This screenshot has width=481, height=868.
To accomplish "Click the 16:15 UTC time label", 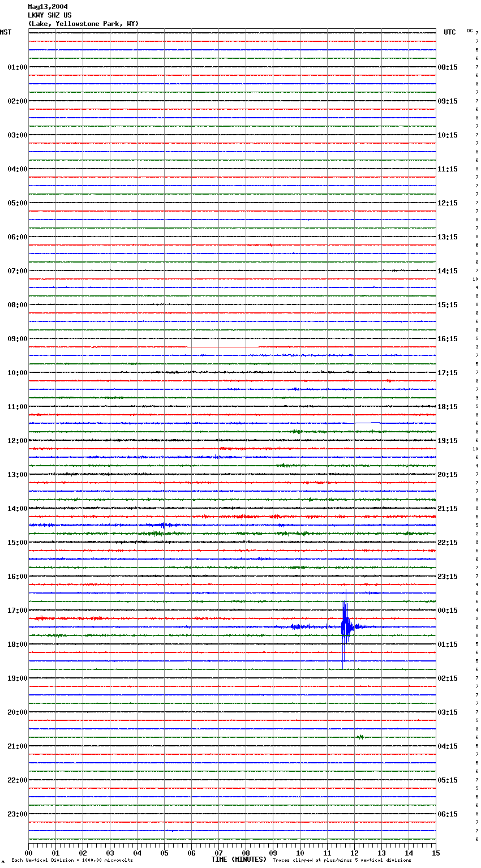I will coord(448,339).
